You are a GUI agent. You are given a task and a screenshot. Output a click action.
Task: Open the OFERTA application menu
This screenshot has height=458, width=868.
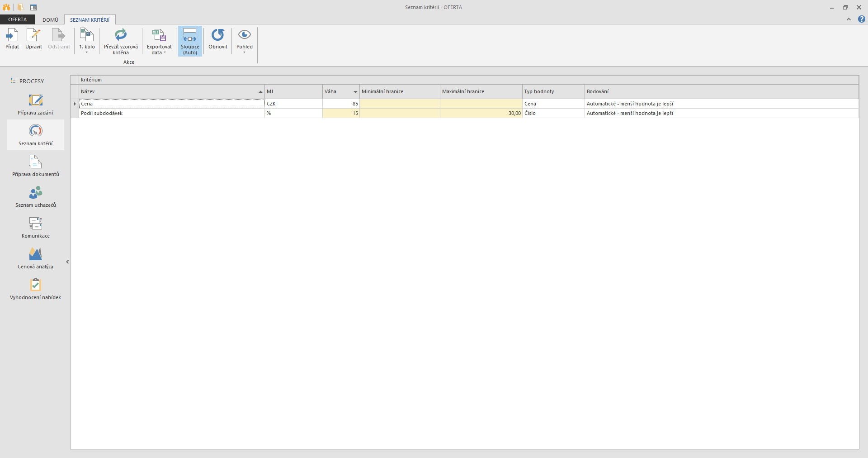pos(17,20)
